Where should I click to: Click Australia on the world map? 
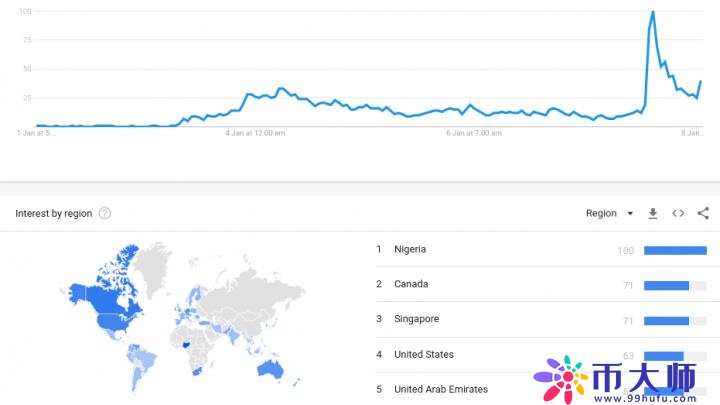(271, 369)
